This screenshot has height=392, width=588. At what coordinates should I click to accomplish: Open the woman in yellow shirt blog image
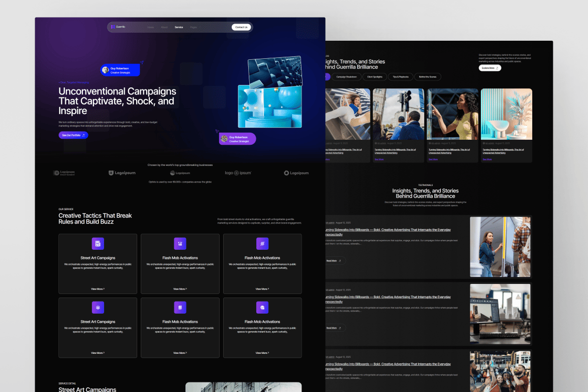[453, 114]
